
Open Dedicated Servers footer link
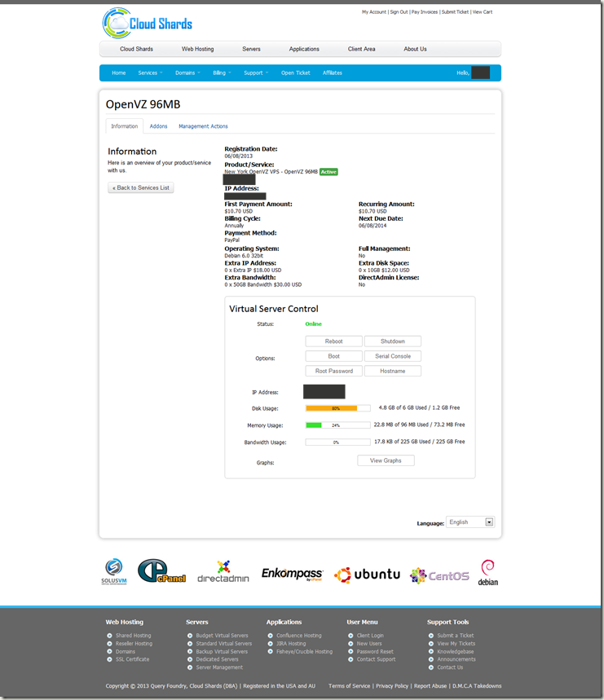click(218, 659)
